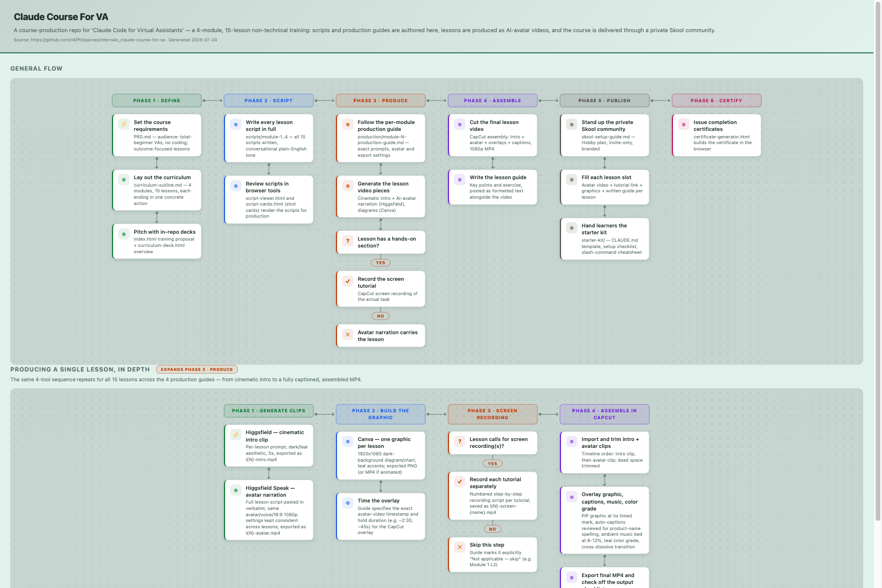Click the X icon on Skip this step
Viewport: 882px width, 588px height.
(459, 547)
